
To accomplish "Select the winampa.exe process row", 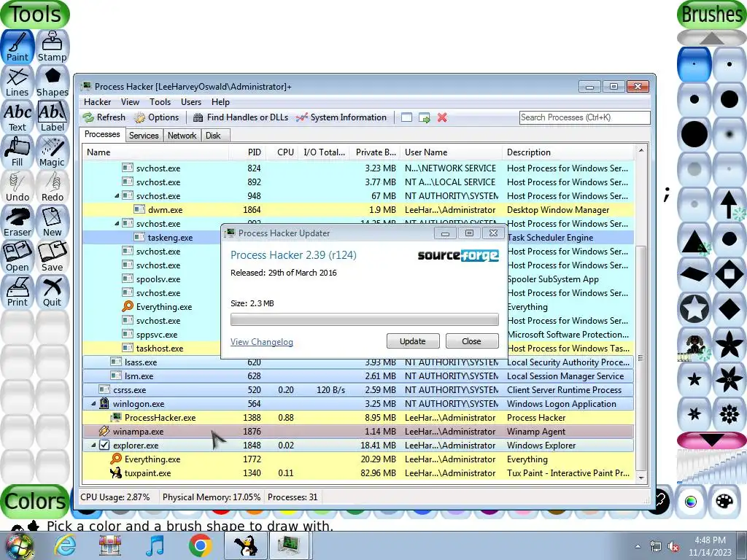I will click(x=357, y=432).
